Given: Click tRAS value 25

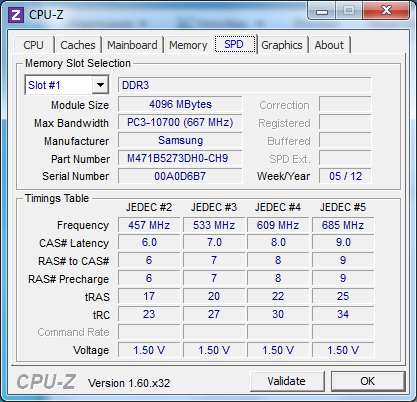Looking at the screenshot, I should pyautogui.click(x=343, y=296).
